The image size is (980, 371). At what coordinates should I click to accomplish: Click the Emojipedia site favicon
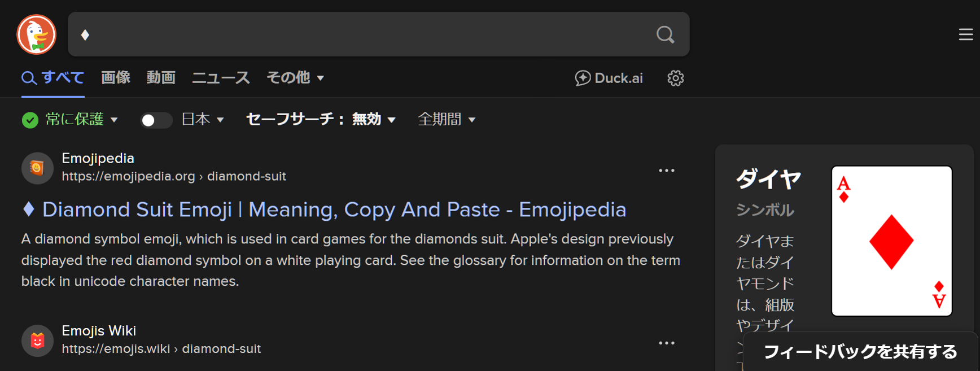(37, 168)
